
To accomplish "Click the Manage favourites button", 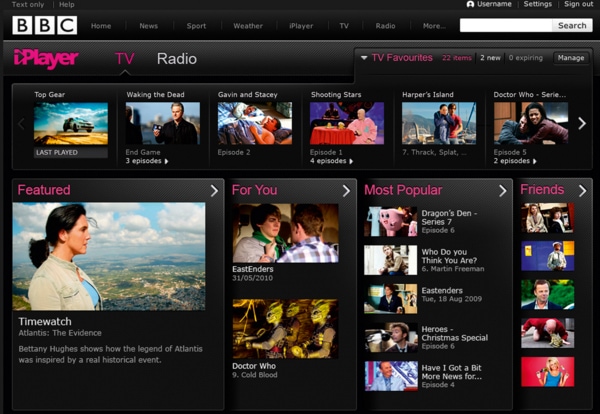I will point(571,58).
